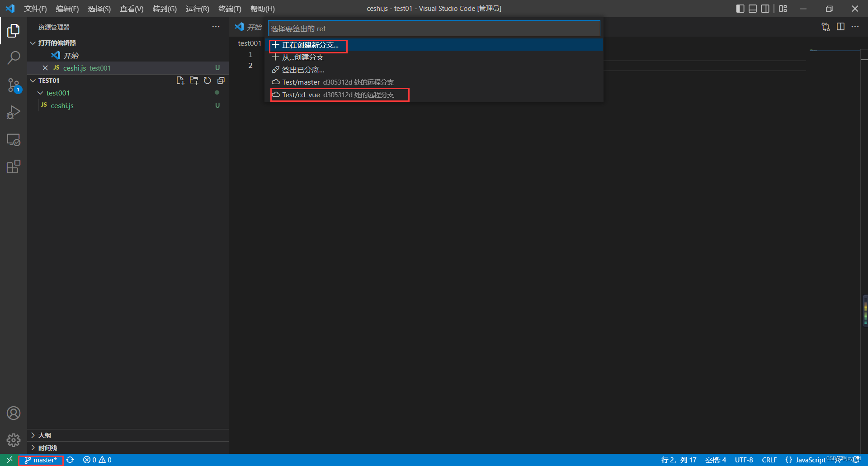
Task: Open the Accounts menu icon
Action: 14,413
